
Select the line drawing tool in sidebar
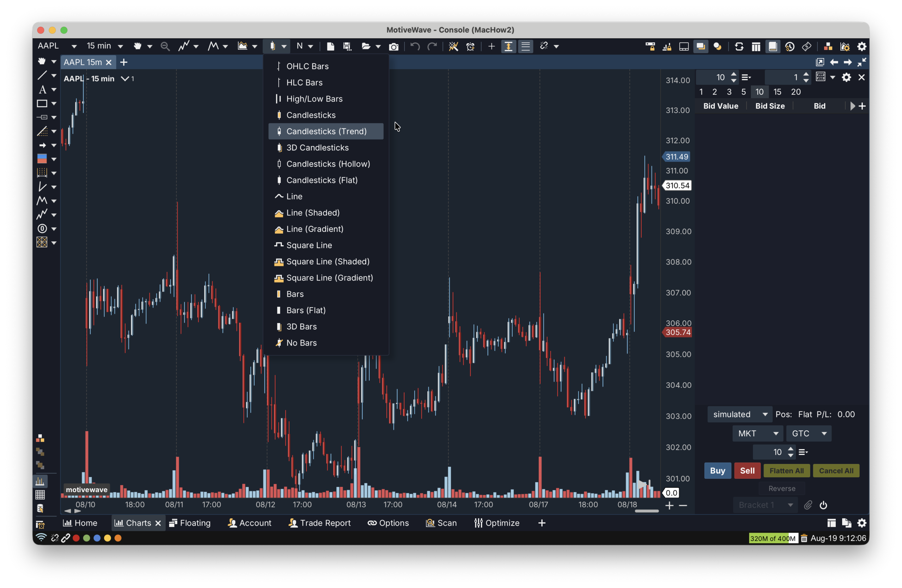42,75
